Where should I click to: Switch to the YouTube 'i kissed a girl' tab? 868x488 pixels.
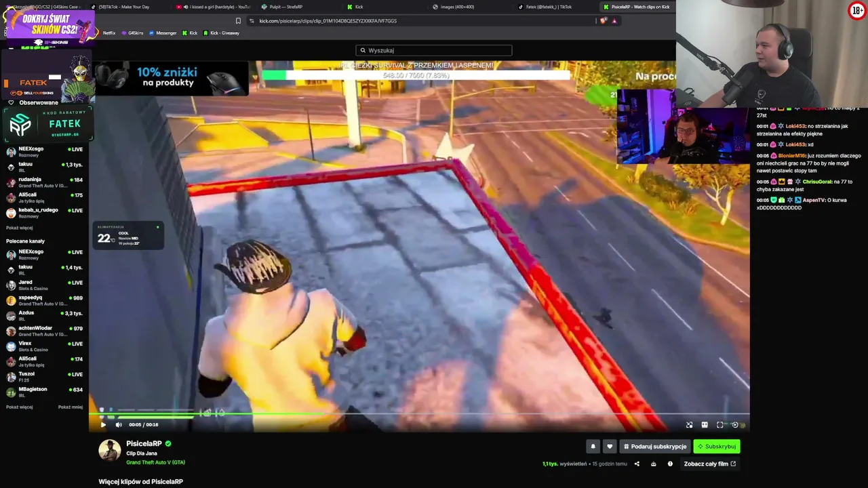coord(214,7)
